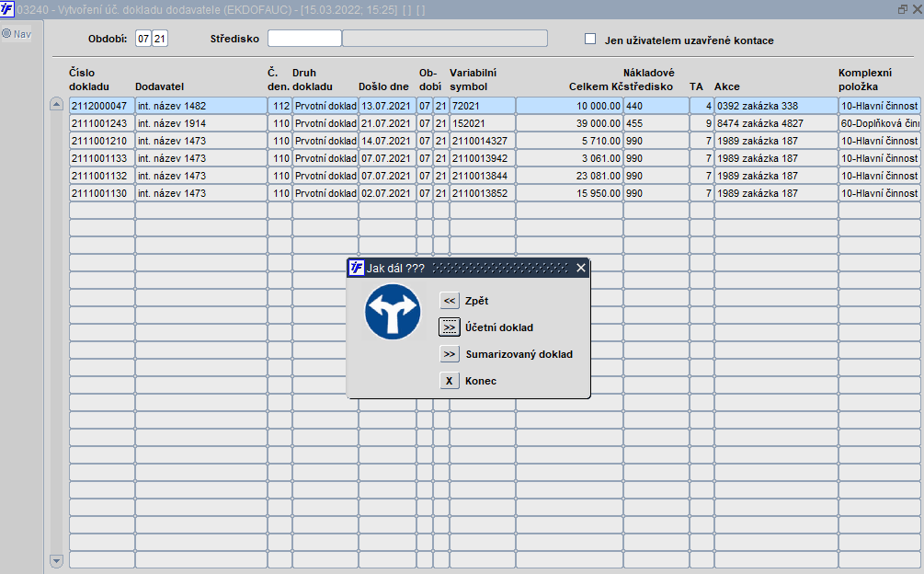Click the 'Číslo dokladu' column header
The height and width of the screenshot is (574, 924).
89,79
